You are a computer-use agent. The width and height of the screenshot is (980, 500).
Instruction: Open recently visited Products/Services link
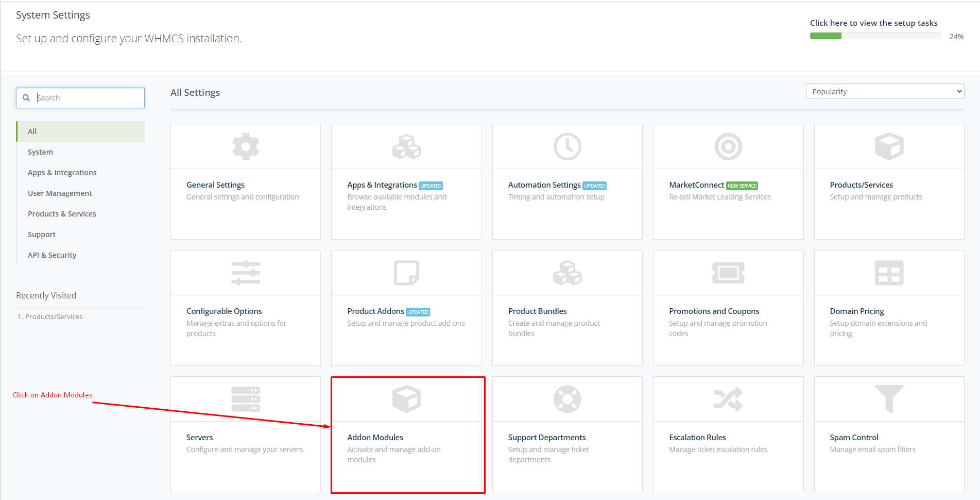[x=54, y=316]
